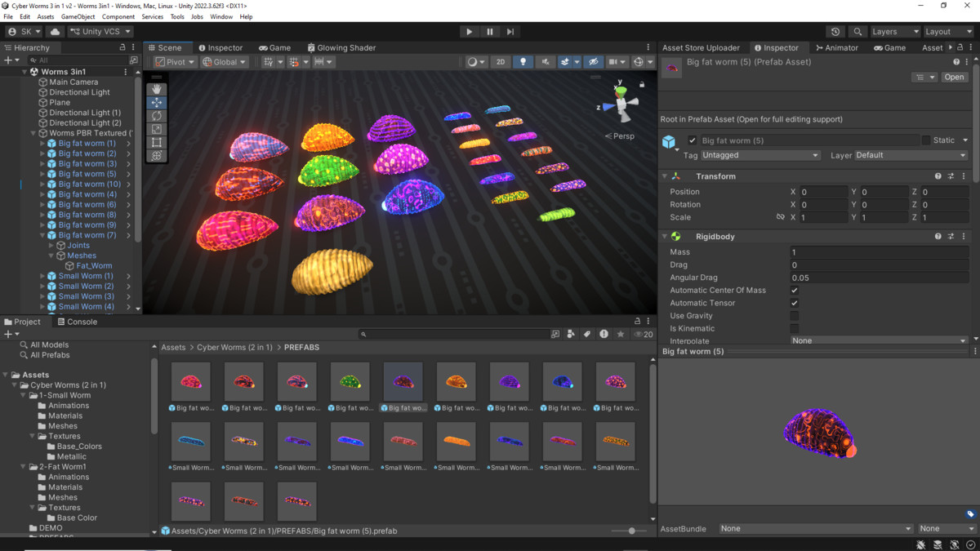
Task: Open the Window menu
Action: coord(221,16)
